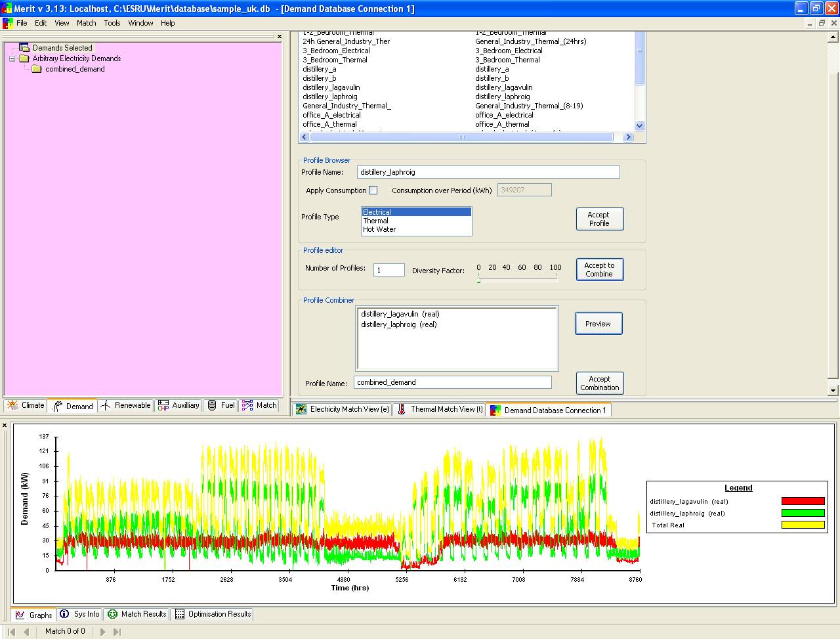Screen dimensions: 840x639
Task: Select the Auxiliary CHP icon tab
Action: point(163,405)
